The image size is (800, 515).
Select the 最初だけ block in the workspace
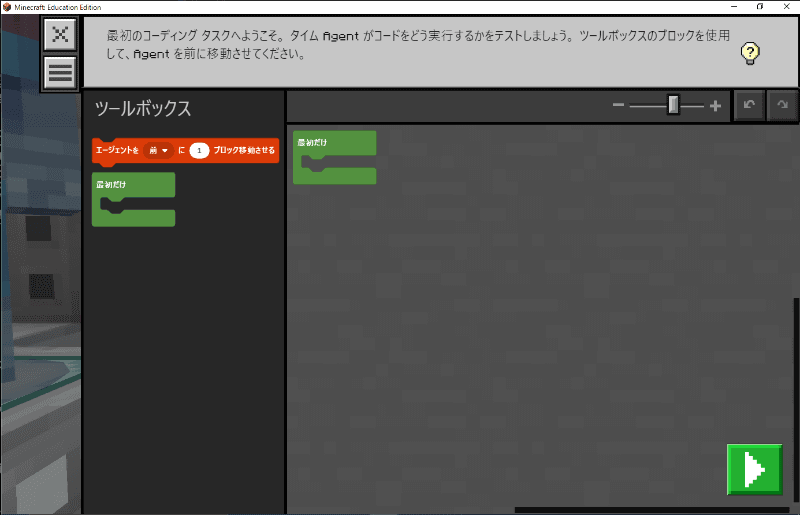pos(335,157)
